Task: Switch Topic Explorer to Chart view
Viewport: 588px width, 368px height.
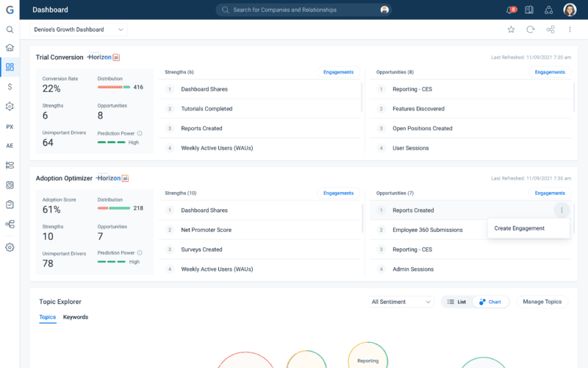Action: 490,302
